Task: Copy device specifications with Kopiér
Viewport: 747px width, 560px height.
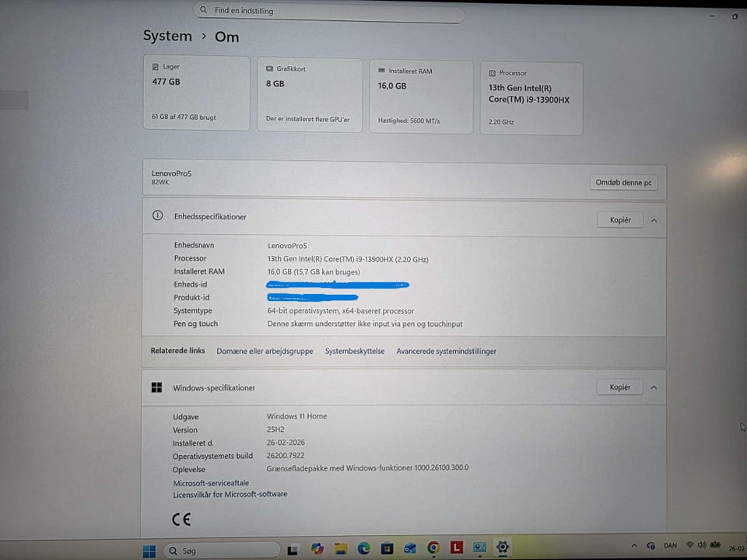Action: click(x=620, y=220)
